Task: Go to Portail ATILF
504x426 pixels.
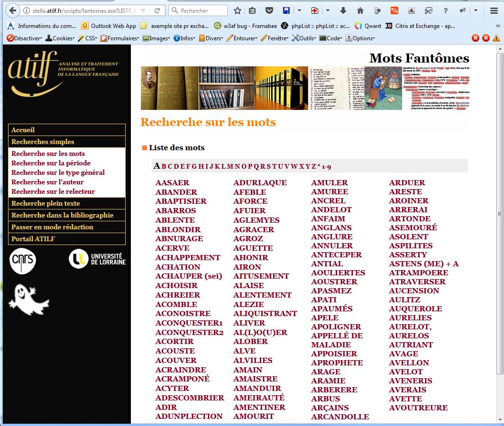Action: coord(67,239)
